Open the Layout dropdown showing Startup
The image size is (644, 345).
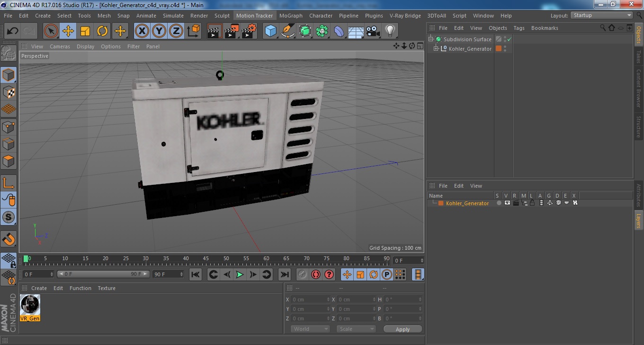[602, 16]
